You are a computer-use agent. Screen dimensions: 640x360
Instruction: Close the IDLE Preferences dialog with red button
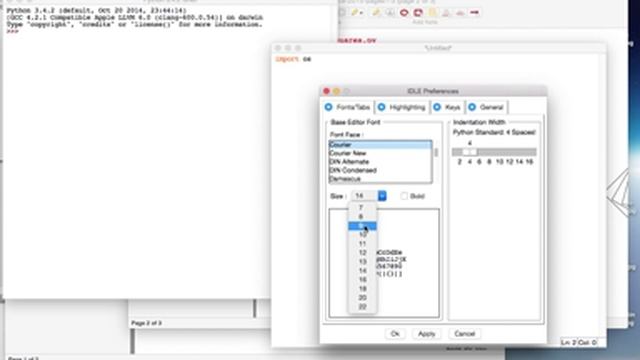[326, 91]
